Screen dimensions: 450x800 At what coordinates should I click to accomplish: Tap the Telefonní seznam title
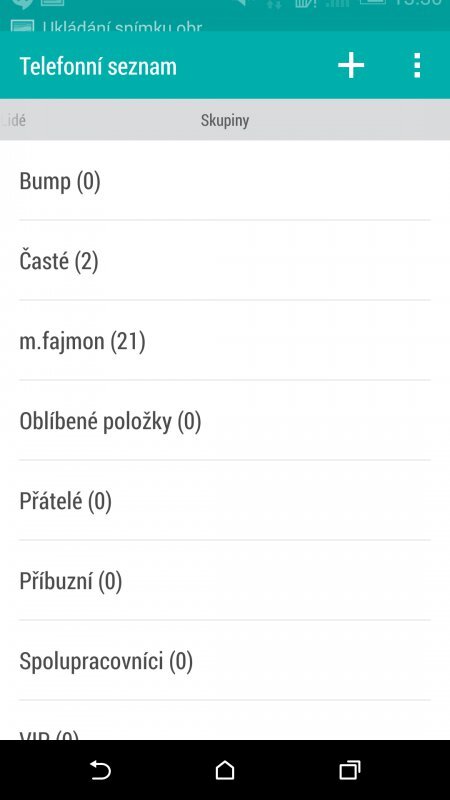coord(98,66)
